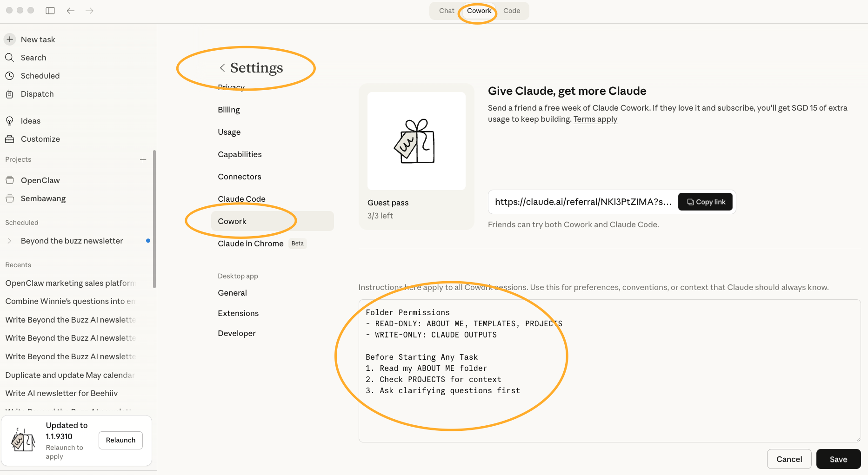Add a new project with plus icon
The height and width of the screenshot is (475, 868).
pos(143,159)
